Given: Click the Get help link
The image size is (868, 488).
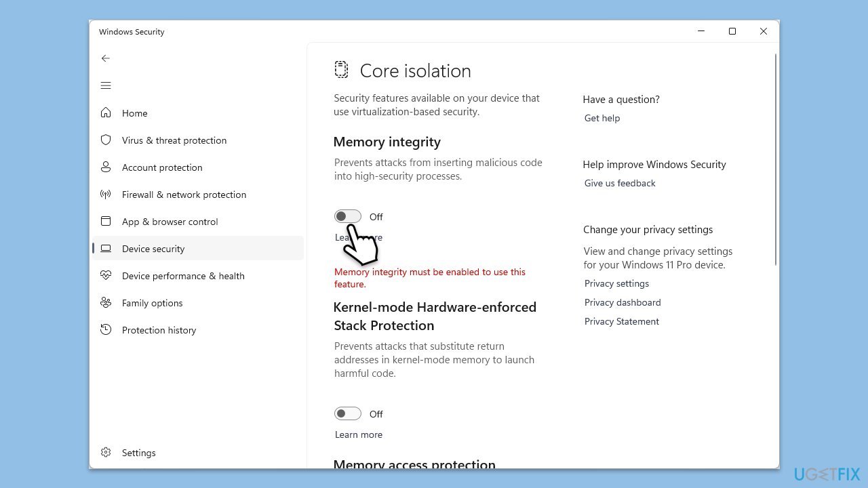Looking at the screenshot, I should click(x=601, y=118).
